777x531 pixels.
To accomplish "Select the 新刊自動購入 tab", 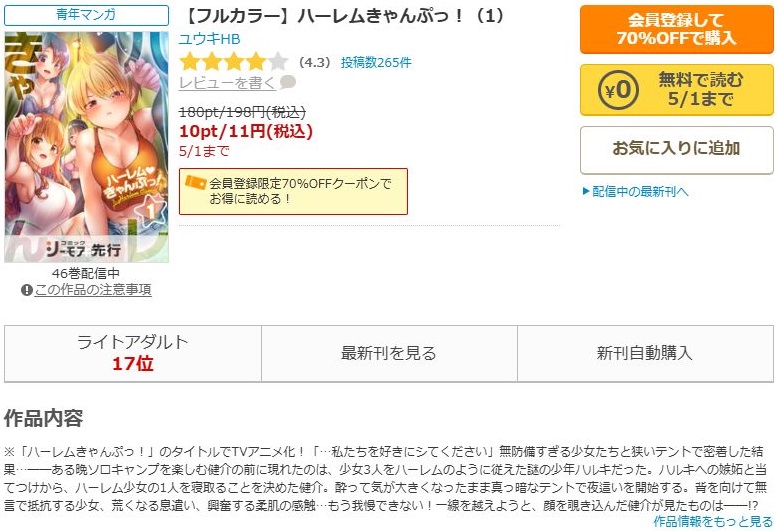I will click(x=645, y=354).
